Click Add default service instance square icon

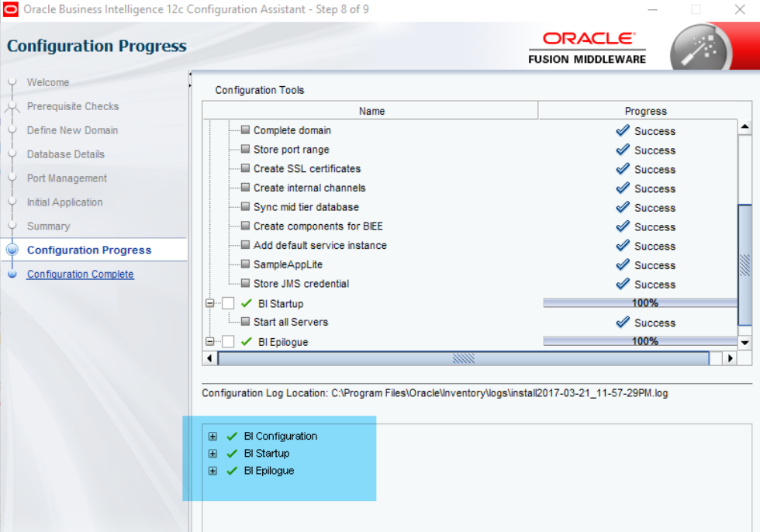[245, 245]
